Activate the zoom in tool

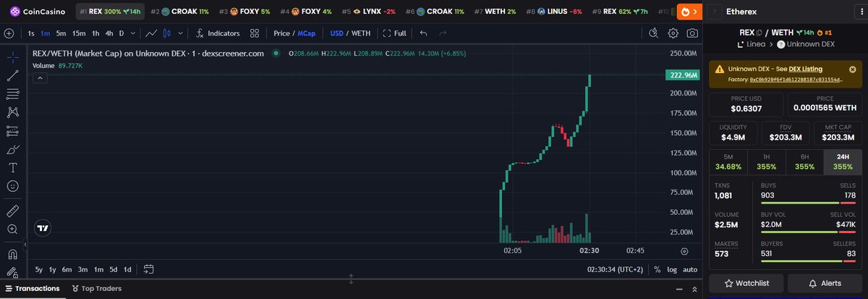[x=12, y=229]
